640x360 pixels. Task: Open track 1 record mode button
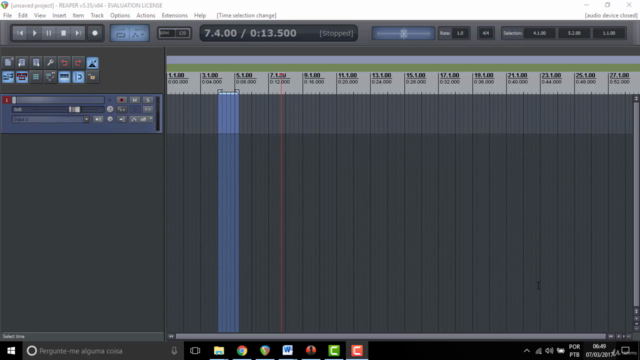[x=122, y=119]
